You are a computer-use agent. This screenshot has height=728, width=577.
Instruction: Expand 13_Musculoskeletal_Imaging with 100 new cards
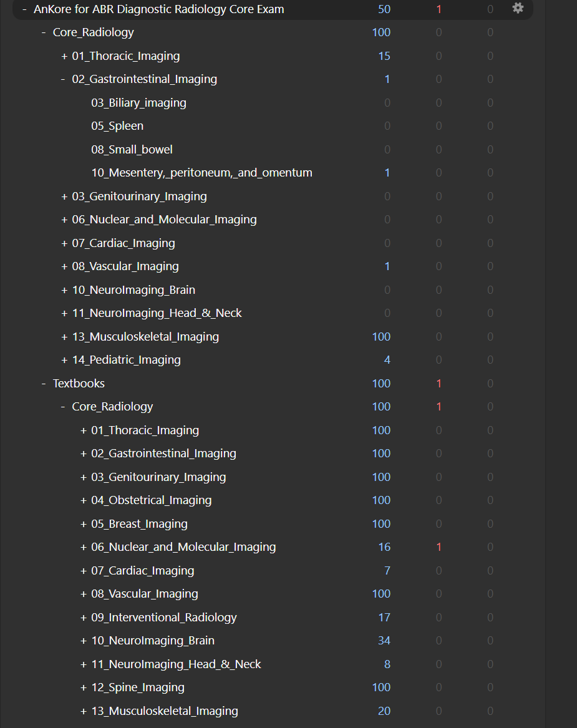click(64, 337)
